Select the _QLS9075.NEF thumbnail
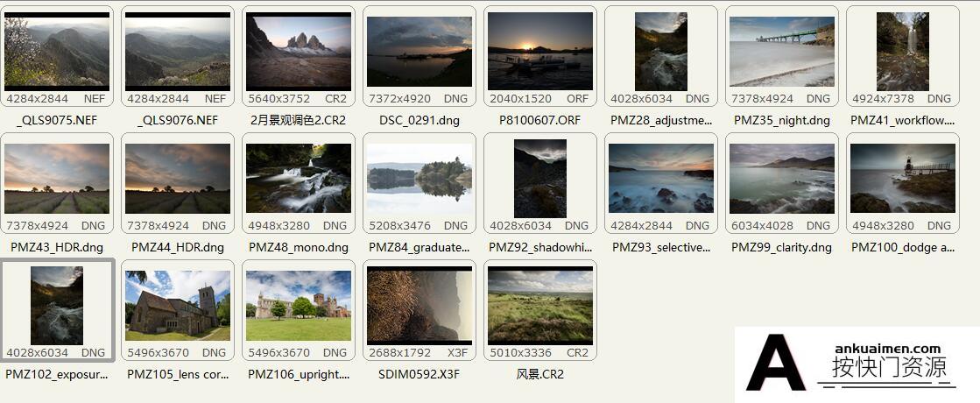 (x=57, y=52)
